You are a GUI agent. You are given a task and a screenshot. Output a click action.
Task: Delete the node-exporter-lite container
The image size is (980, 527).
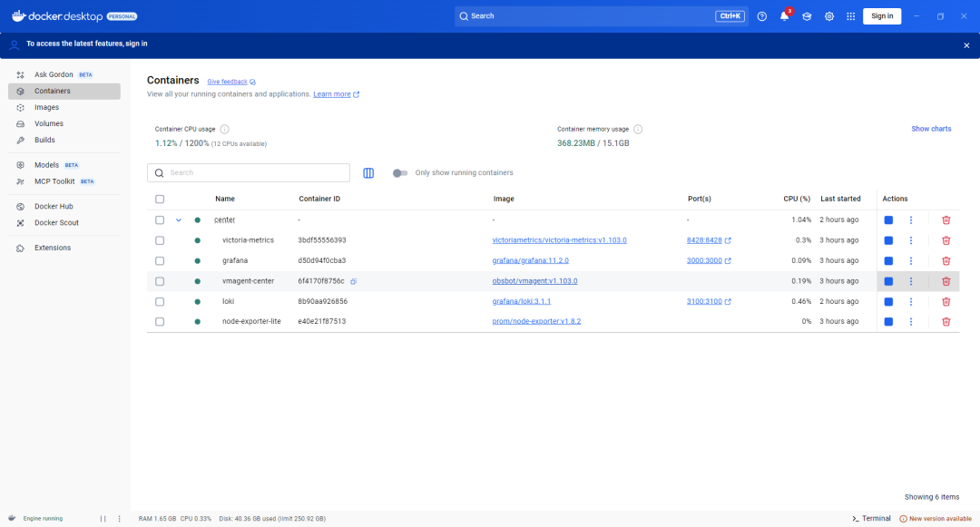tap(946, 322)
